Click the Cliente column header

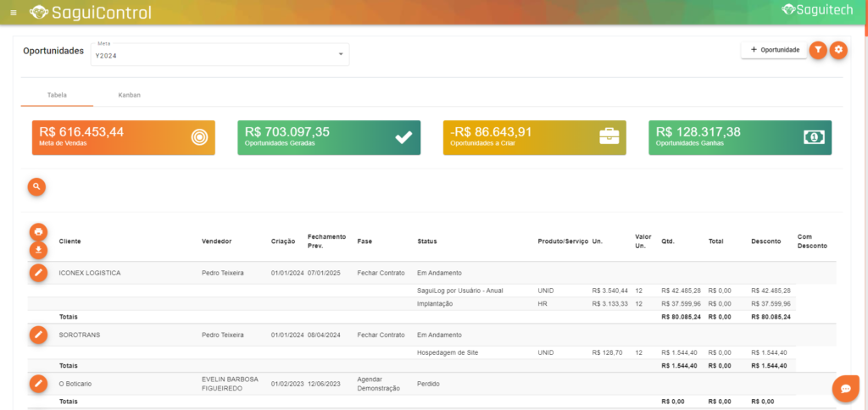click(70, 241)
